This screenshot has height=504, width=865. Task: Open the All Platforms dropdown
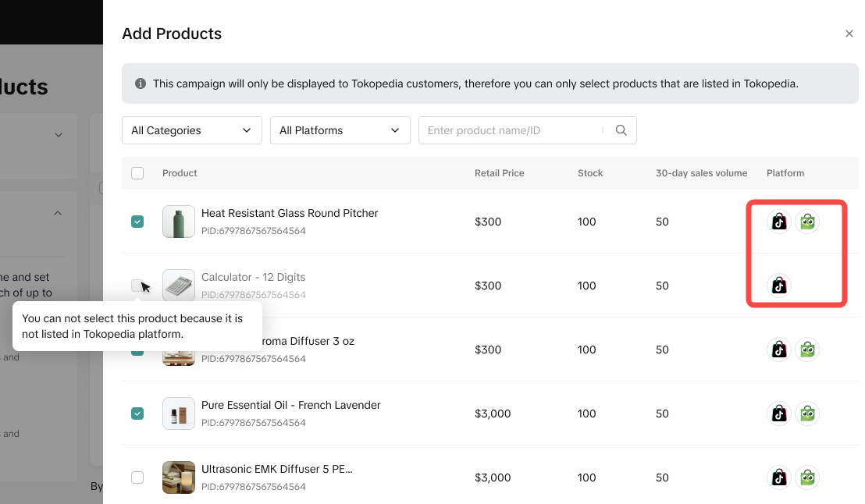[x=340, y=130]
